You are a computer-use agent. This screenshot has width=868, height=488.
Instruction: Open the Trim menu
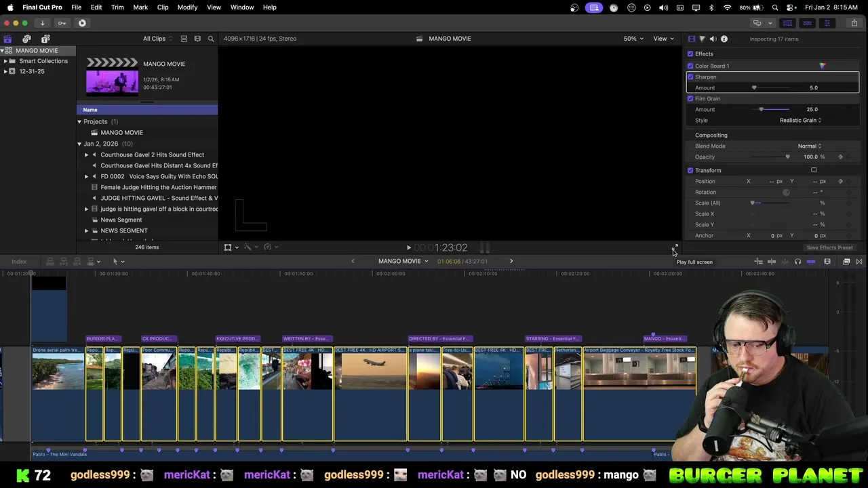point(117,7)
